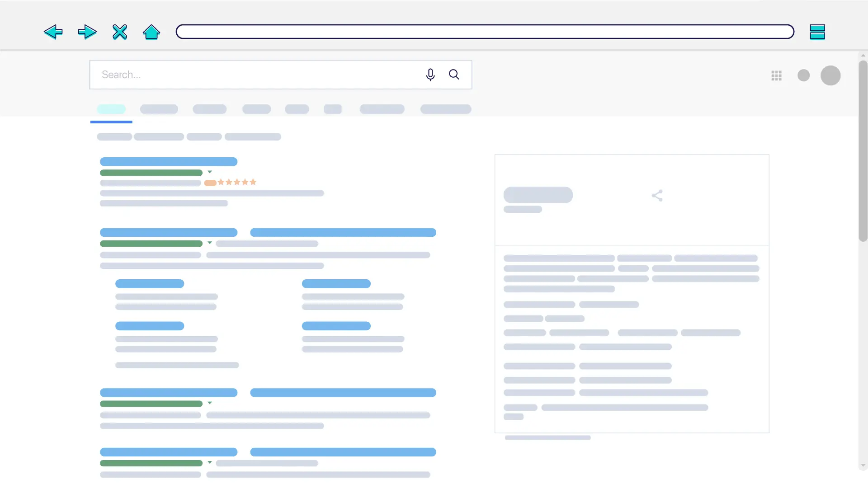
Task: Expand dropdown arrow beside third result URL
Action: point(210,403)
